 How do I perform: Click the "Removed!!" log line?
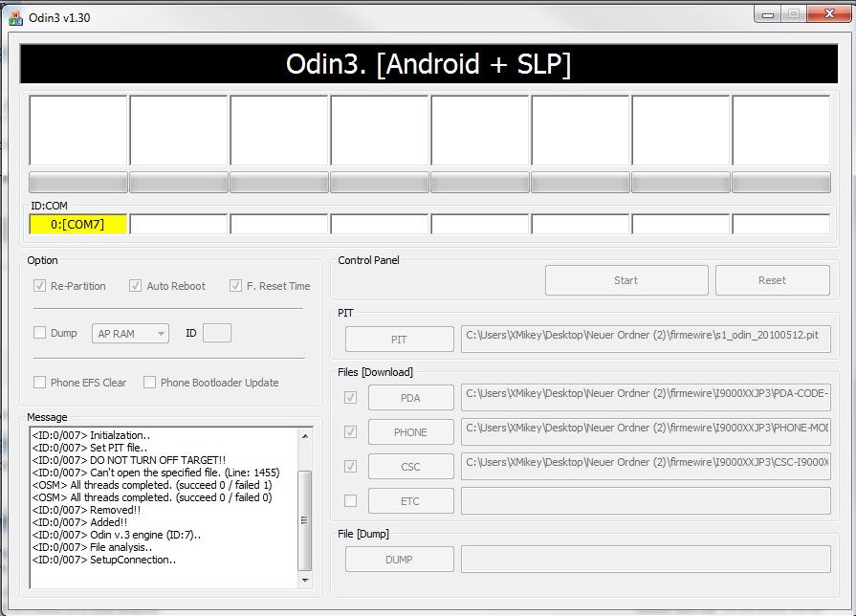(86, 510)
